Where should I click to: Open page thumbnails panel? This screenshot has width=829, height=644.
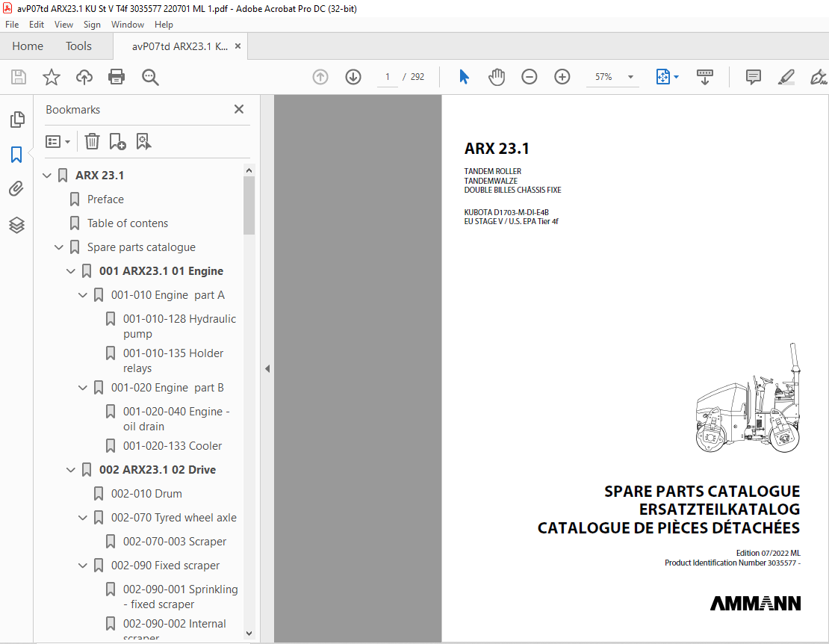point(17,120)
